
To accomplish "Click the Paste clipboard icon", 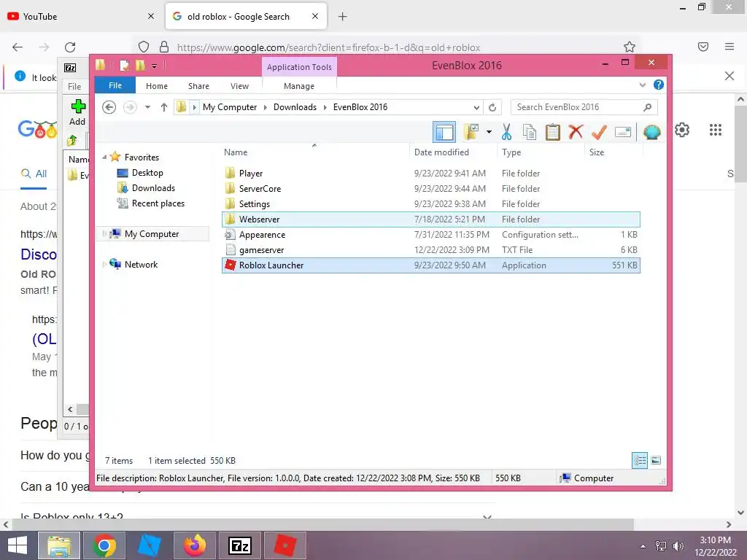I will coord(553,132).
